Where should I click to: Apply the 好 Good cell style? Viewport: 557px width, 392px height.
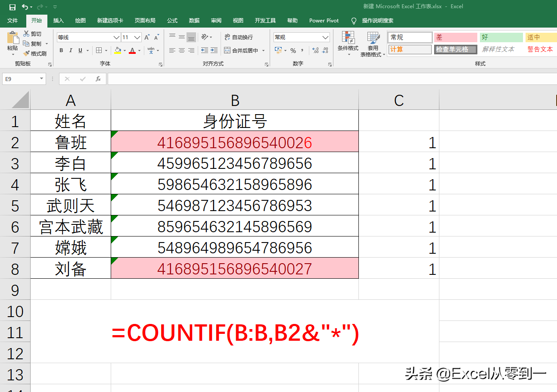tap(501, 37)
